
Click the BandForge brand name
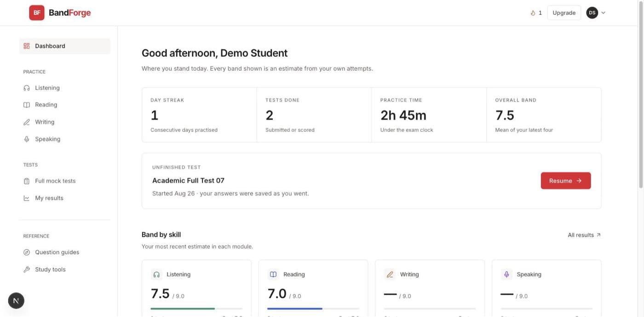point(69,13)
